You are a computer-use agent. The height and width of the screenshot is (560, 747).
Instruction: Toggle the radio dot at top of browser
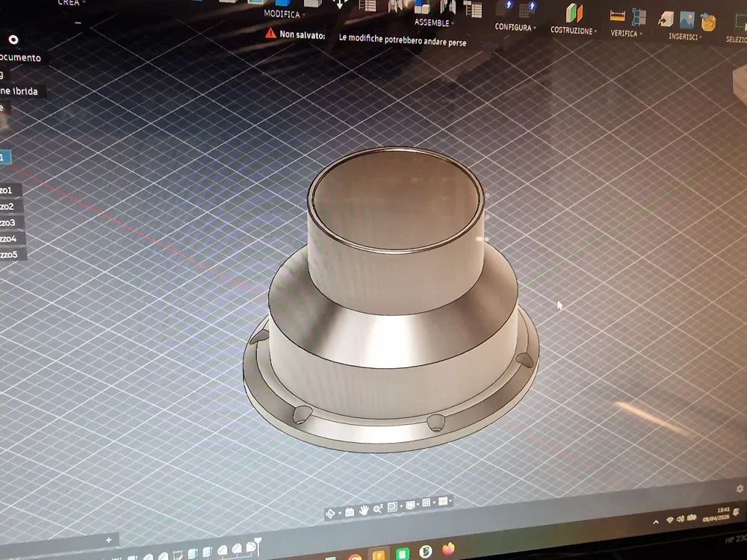[x=13, y=40]
